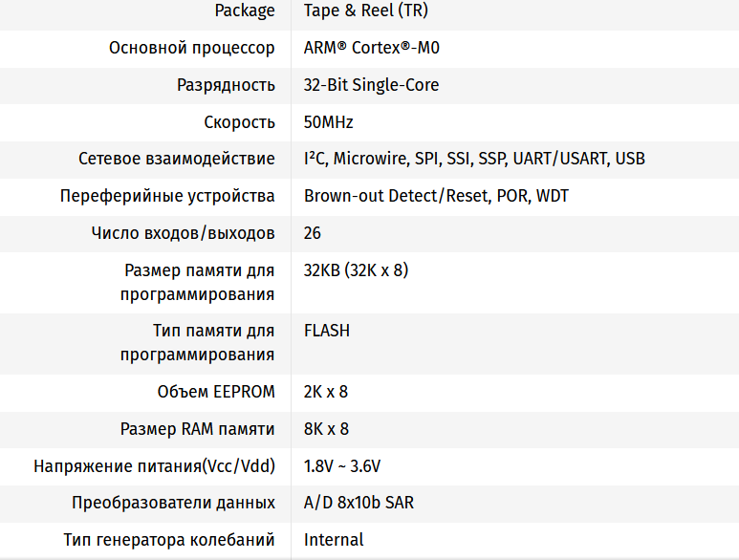Viewport: 739px width, 560px height.
Task: Click 'Brown-out Detect/Reset, POR, WDT' text
Action: point(437,196)
